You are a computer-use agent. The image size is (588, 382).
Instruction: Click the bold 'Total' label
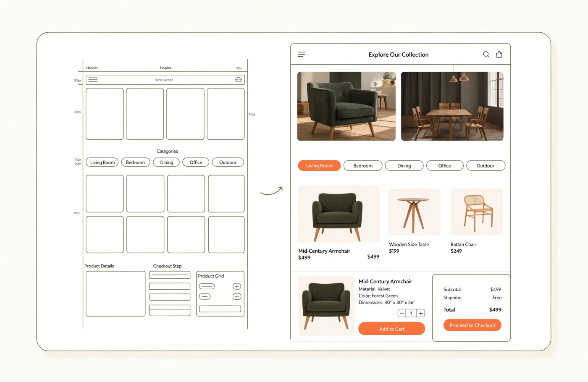tap(449, 310)
